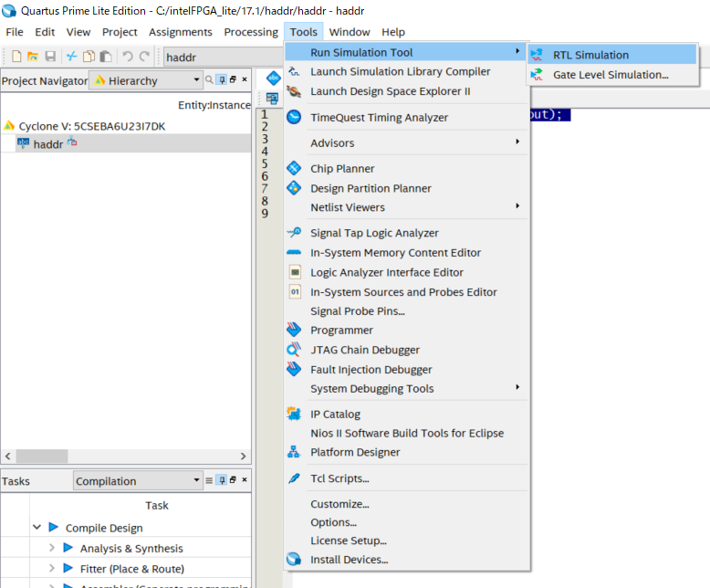Image resolution: width=710 pixels, height=588 pixels.
Task: Click the right arrow of hierarchy scrollbar
Action: (243, 456)
